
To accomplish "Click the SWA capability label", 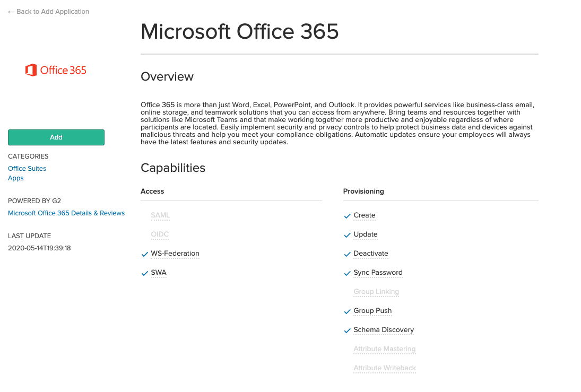I will coord(159,272).
